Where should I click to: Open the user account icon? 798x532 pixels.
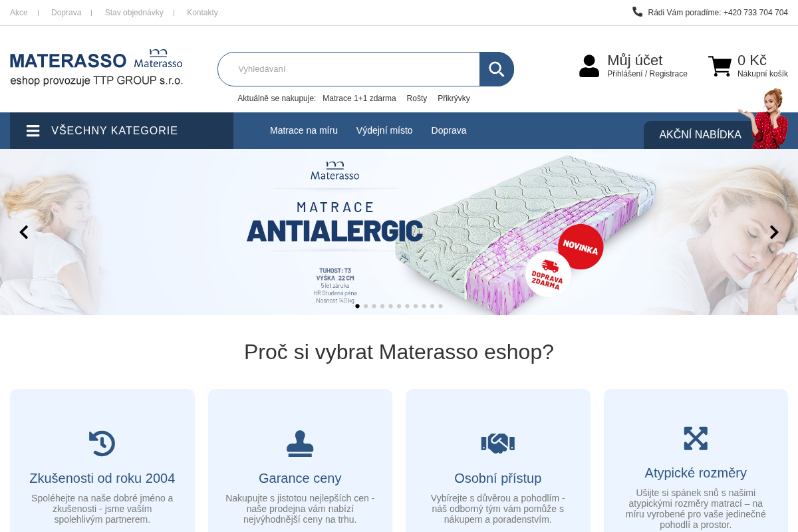coord(589,66)
